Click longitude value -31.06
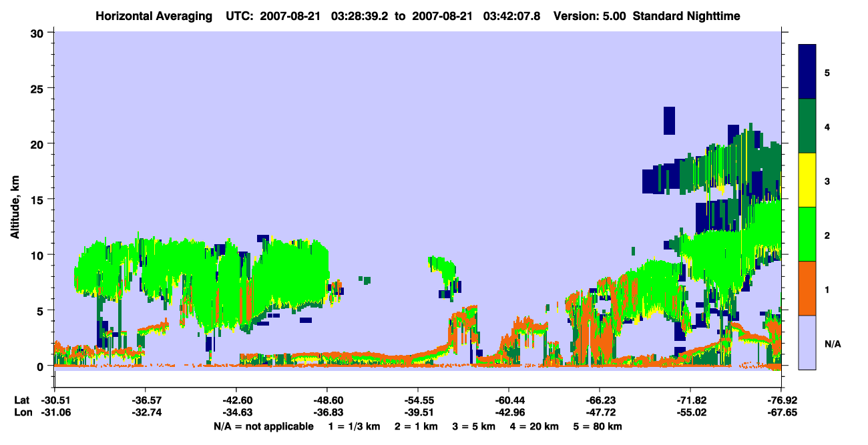This screenshot has width=868, height=445. pos(55,413)
